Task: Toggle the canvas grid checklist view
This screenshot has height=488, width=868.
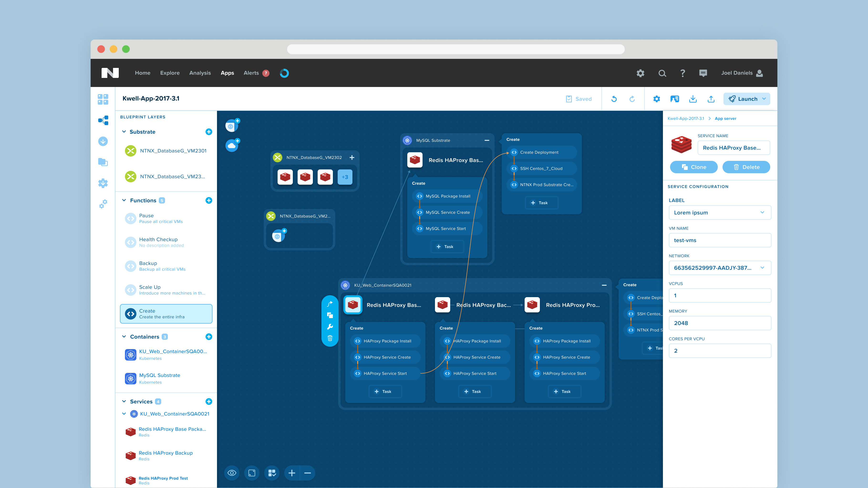Action: coord(272,473)
